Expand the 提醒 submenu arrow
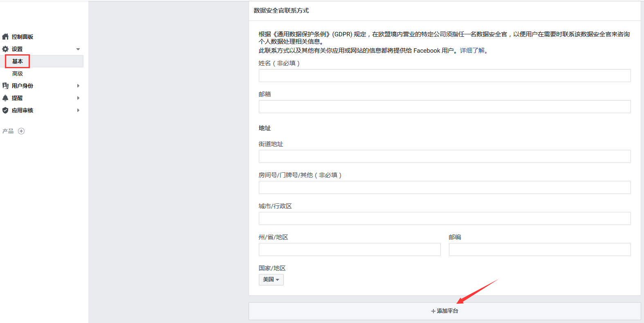 pyautogui.click(x=78, y=98)
